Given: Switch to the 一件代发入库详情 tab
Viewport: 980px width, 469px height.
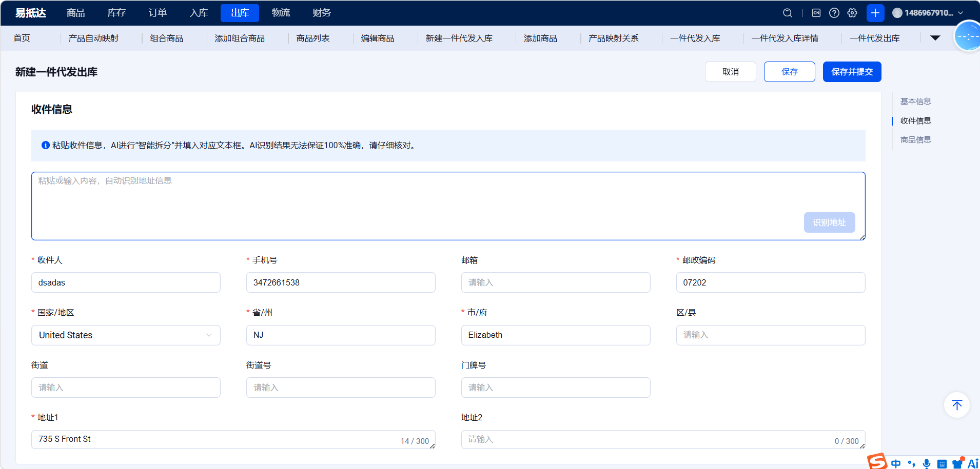Looking at the screenshot, I should coord(785,38).
